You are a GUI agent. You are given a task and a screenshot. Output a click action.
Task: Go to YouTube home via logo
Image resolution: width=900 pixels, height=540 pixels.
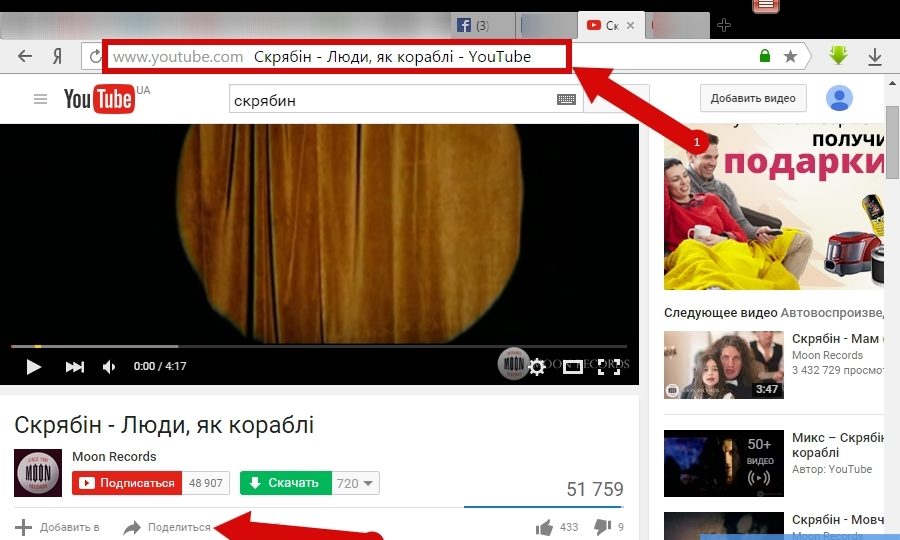tap(100, 99)
